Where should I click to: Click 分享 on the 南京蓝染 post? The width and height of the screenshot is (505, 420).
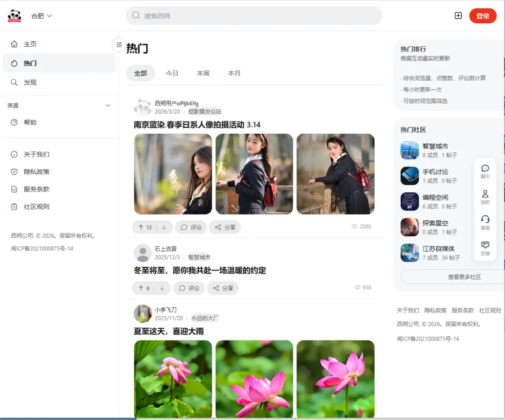[225, 227]
